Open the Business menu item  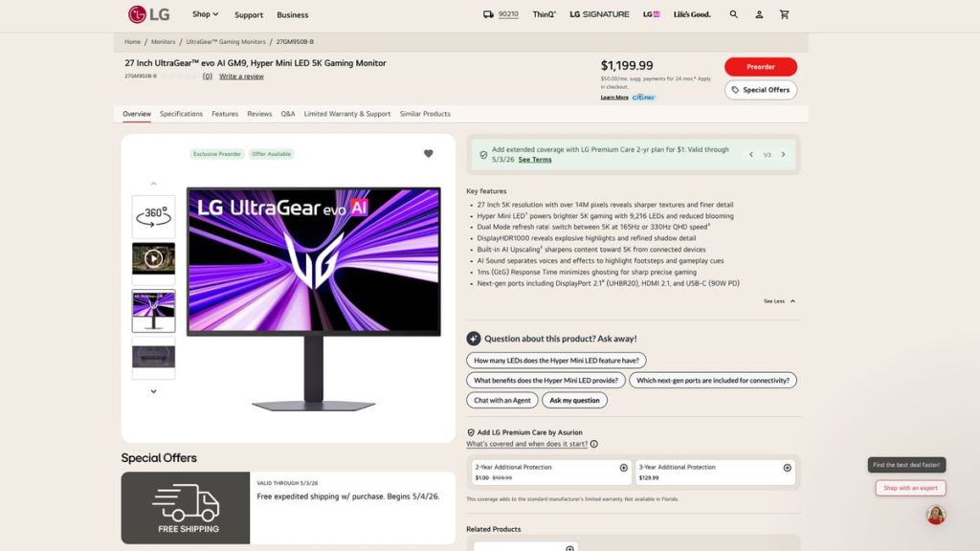[293, 14]
